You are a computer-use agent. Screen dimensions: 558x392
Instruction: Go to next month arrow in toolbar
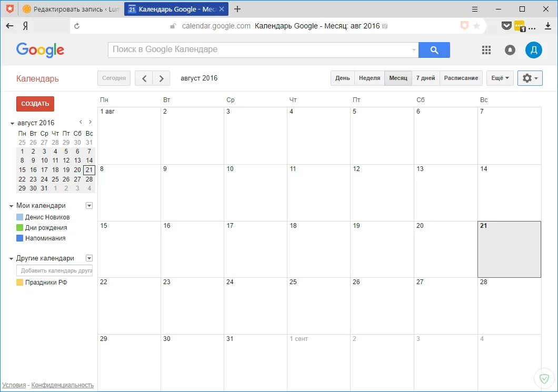pyautogui.click(x=161, y=78)
